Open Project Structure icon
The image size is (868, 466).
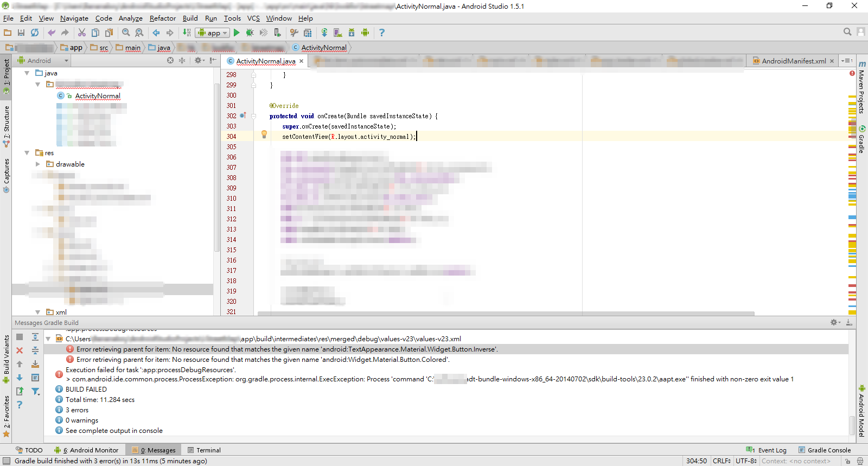coord(308,33)
